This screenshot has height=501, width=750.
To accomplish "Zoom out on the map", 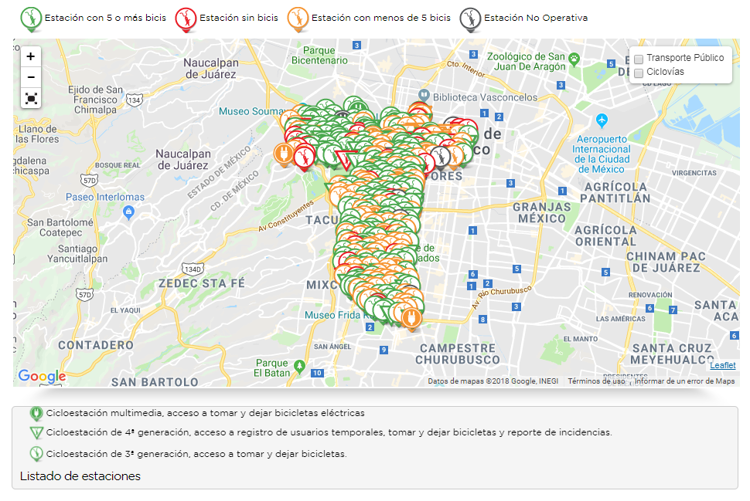I will click(x=31, y=77).
